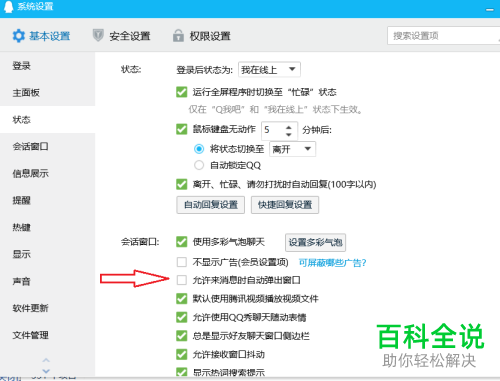Open the 离开 status dropdown

click(x=292, y=149)
